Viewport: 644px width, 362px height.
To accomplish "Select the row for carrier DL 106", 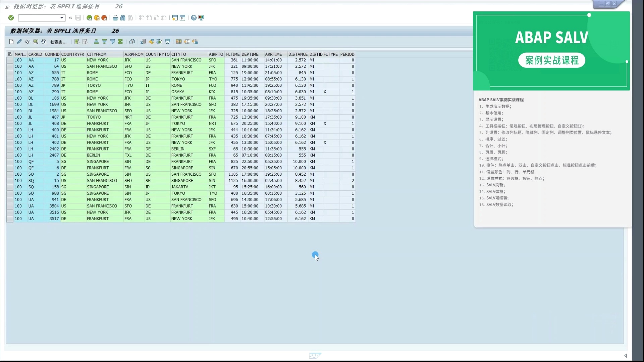I will tap(9, 98).
